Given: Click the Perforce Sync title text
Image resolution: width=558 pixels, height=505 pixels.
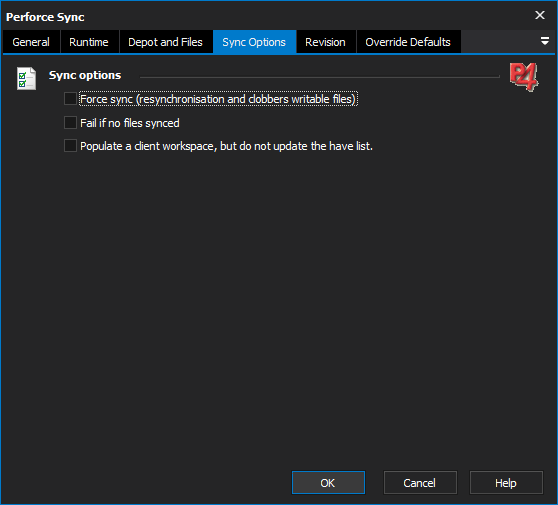Looking at the screenshot, I should point(45,17).
